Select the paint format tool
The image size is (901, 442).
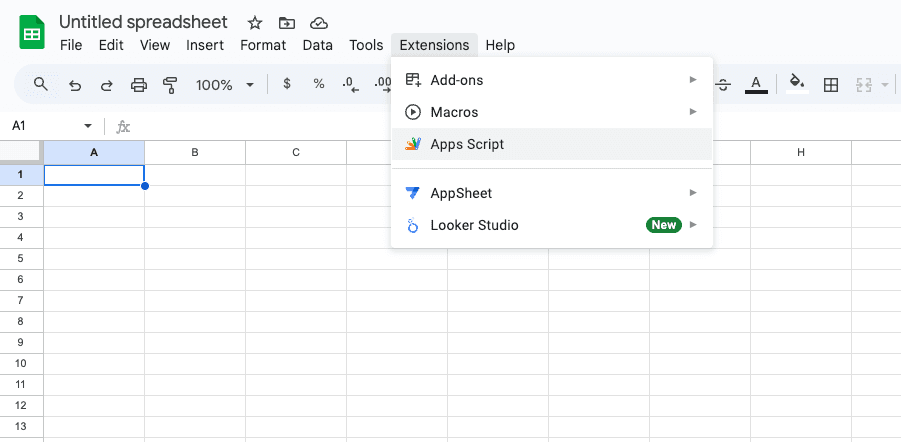coord(170,85)
